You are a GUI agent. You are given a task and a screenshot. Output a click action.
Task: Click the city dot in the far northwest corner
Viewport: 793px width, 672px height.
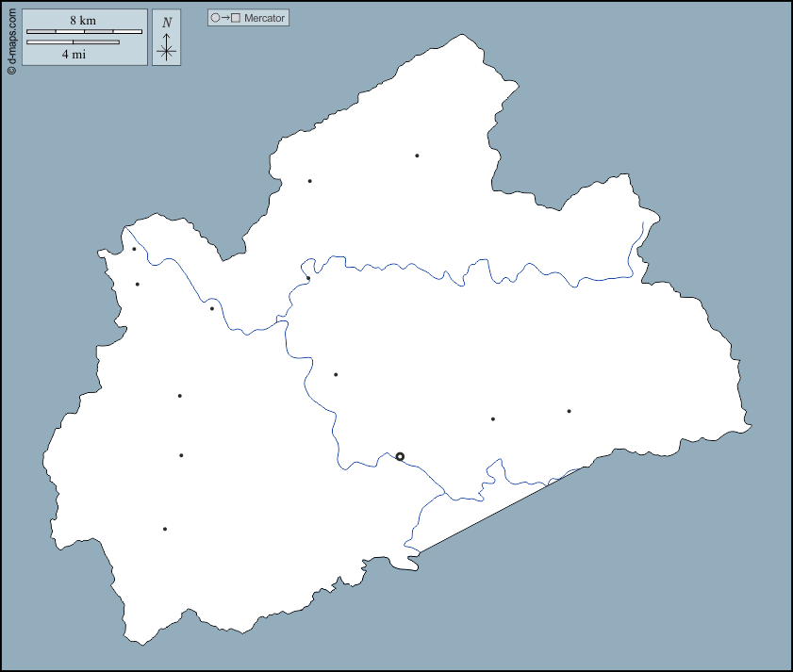(x=136, y=250)
